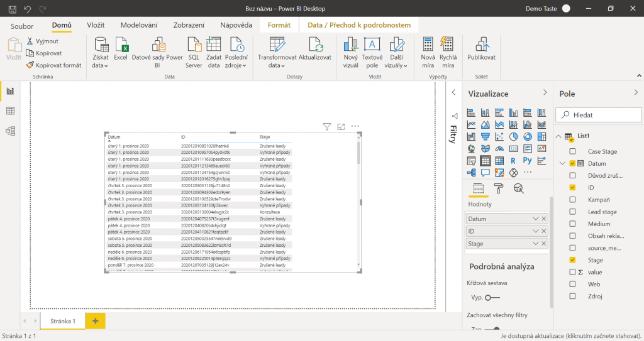Viewport: 644px width, 341px height.
Task: Uncheck the ID field checkbox
Action: coord(572,188)
